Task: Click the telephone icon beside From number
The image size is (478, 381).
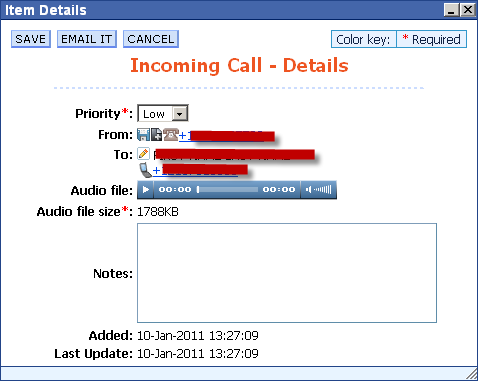Action: click(x=171, y=135)
